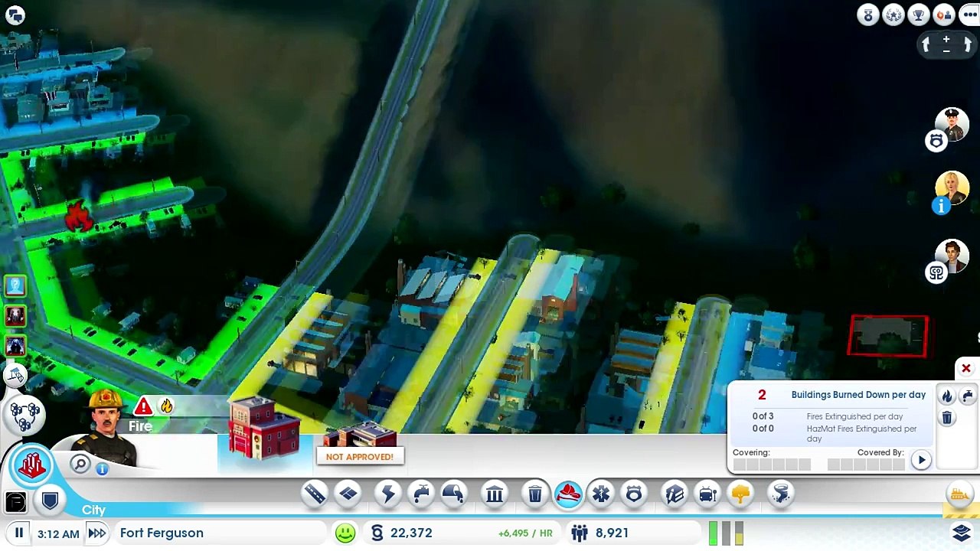Screen dimensions: 980x551
Task: Close the fire statistics panel
Action: [x=966, y=369]
